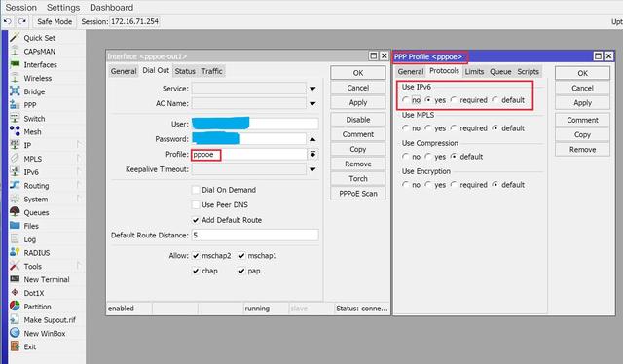Select 'required' for Use IPv6
This screenshot has height=364, width=623.
(454, 100)
